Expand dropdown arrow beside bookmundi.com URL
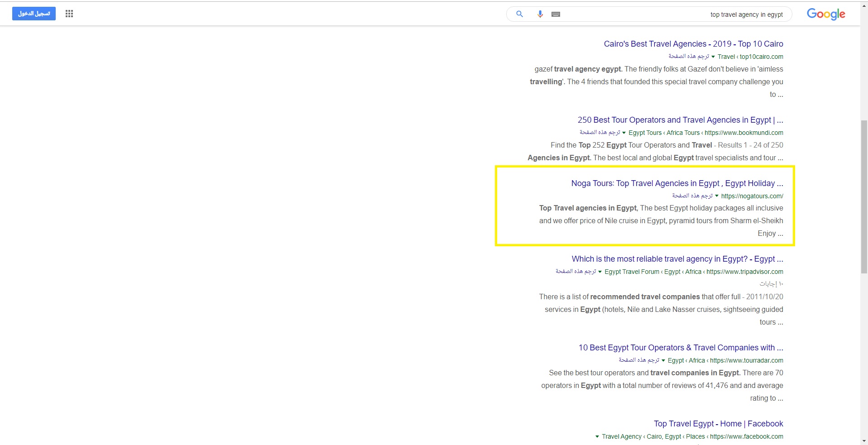 point(624,133)
